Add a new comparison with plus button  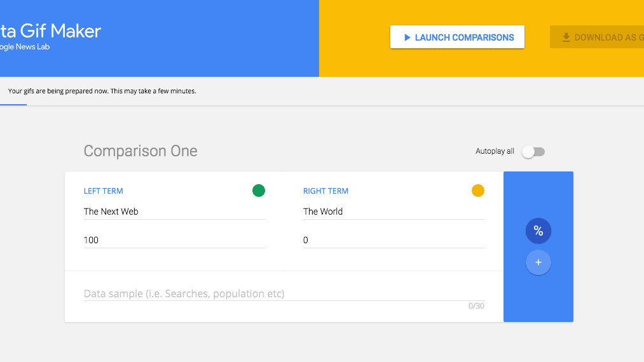(538, 262)
